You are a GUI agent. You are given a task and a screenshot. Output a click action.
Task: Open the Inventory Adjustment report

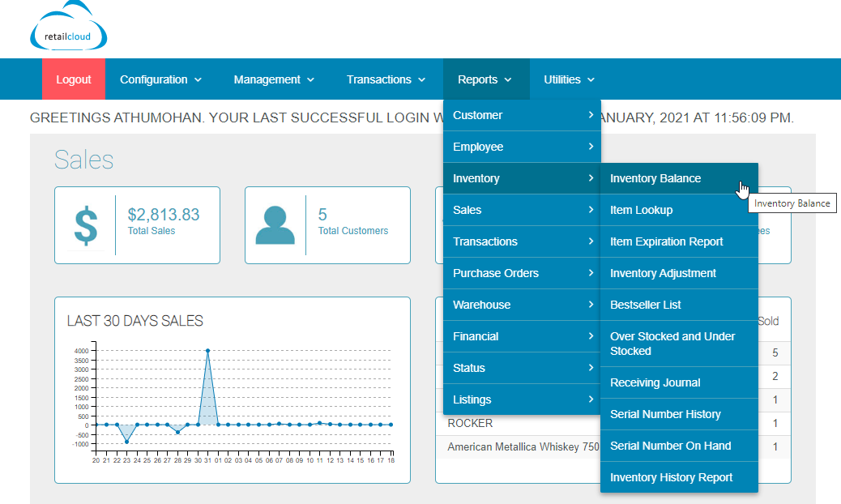(x=679, y=273)
